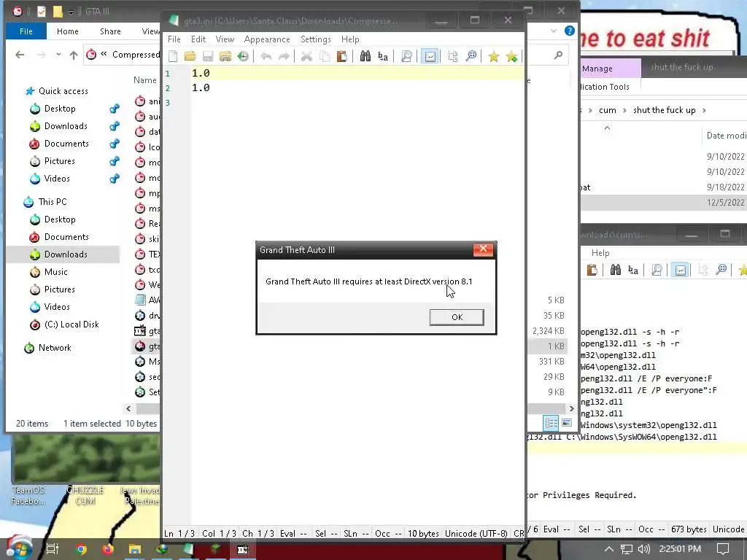This screenshot has height=560, width=747.
Task: Switch to the Home tab in GTA III Explorer
Action: coord(68,31)
